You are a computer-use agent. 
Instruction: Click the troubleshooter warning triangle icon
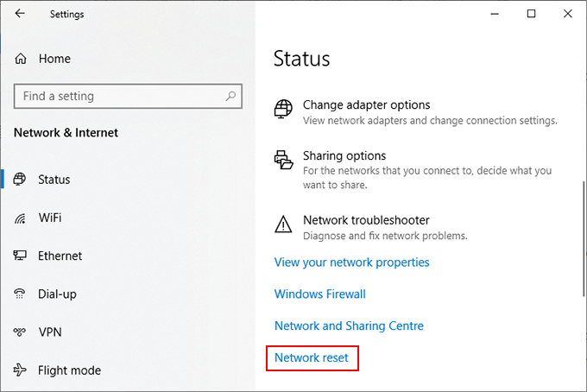tap(283, 224)
